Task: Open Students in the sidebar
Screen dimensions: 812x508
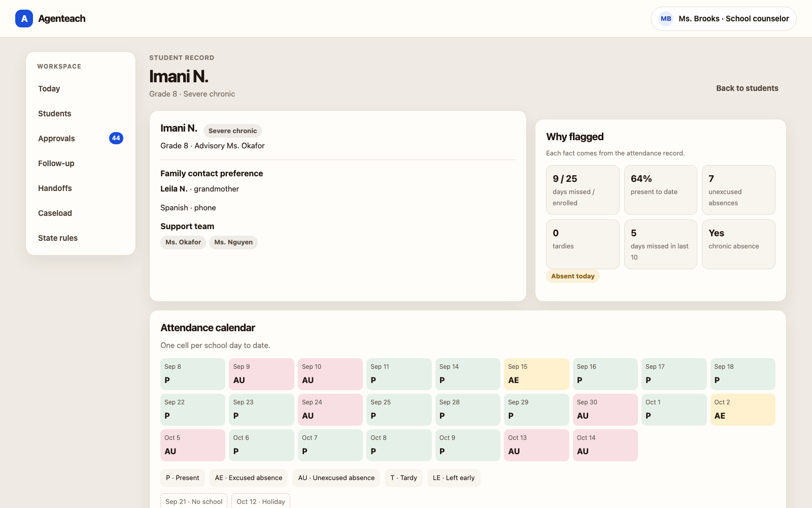Action: click(x=81, y=114)
